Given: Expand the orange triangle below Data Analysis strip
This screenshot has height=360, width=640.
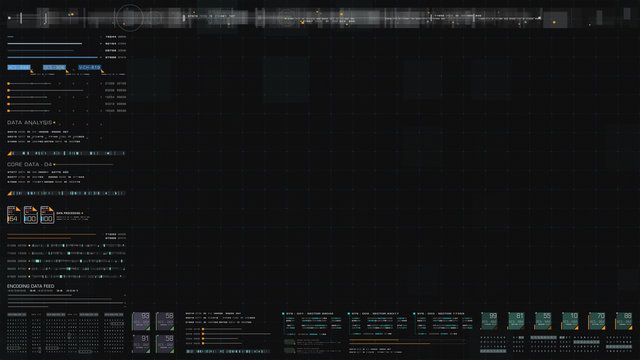Looking at the screenshot, I should (9, 153).
